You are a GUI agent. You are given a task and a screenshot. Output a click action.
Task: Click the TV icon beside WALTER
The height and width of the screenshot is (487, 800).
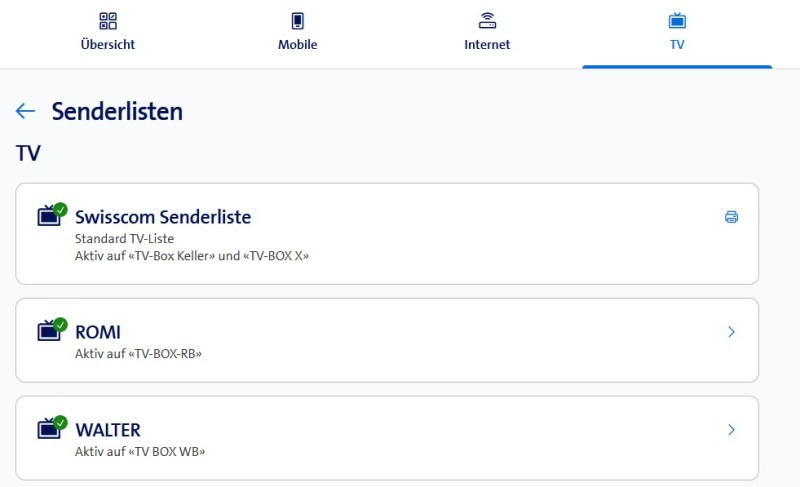[x=50, y=429]
